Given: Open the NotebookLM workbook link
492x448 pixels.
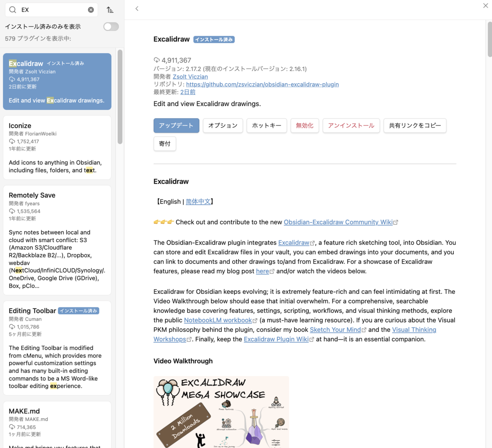Looking at the screenshot, I should (x=221, y=320).
